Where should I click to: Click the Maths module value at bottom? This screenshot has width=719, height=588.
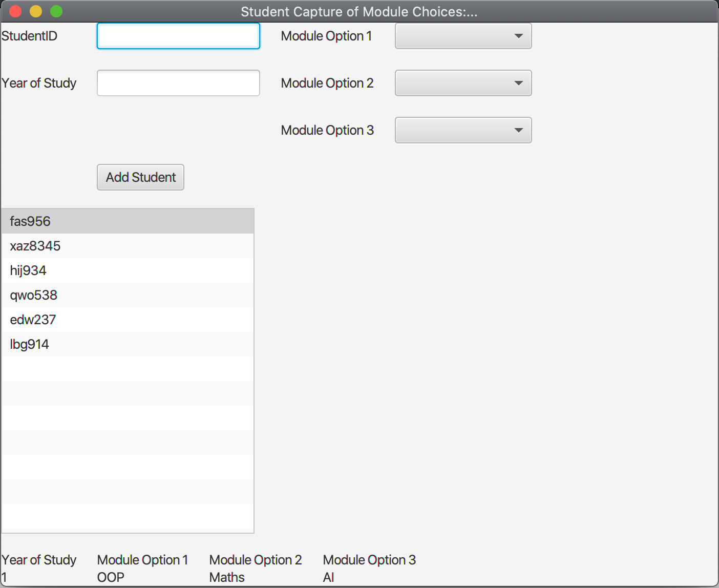coord(227,577)
